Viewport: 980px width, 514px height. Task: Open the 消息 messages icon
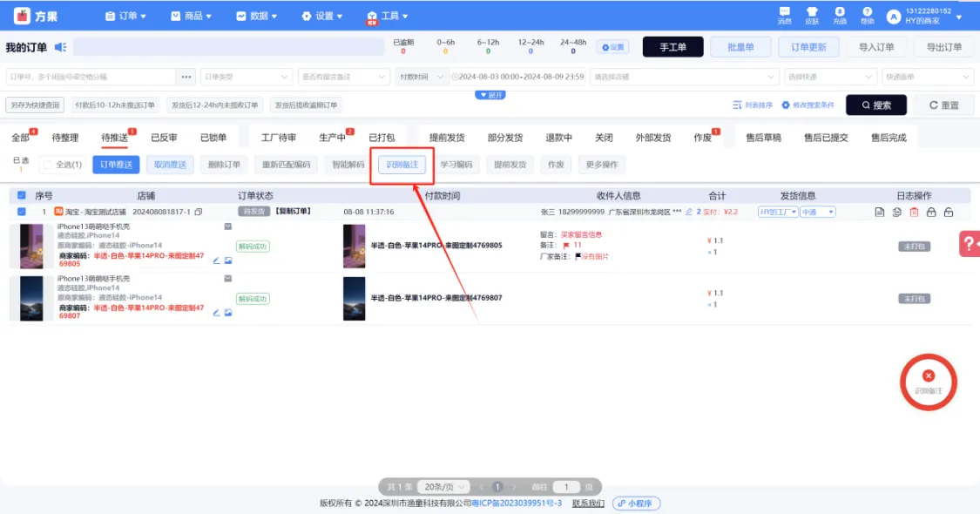point(784,14)
